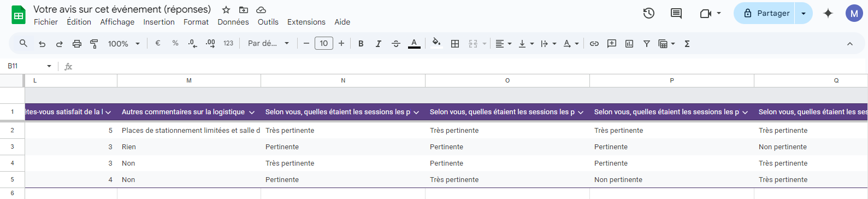This screenshot has width=868, height=199.
Task: Toggle bold formatting
Action: (x=361, y=44)
